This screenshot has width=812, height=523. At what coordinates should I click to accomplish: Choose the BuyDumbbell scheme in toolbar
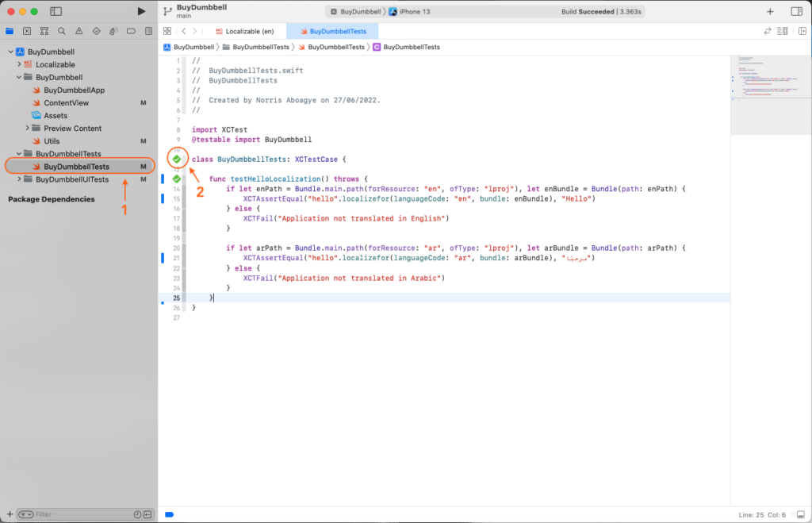pyautogui.click(x=356, y=11)
